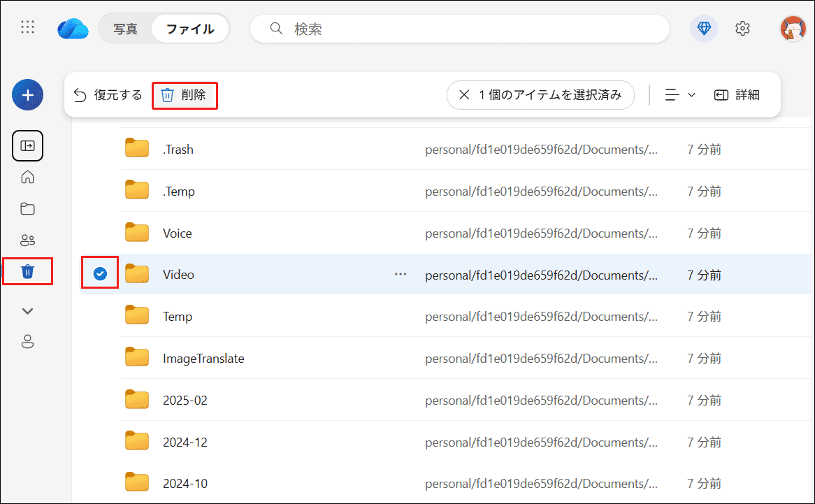Collapse the navigation pane with the sidebar toggle

click(27, 145)
